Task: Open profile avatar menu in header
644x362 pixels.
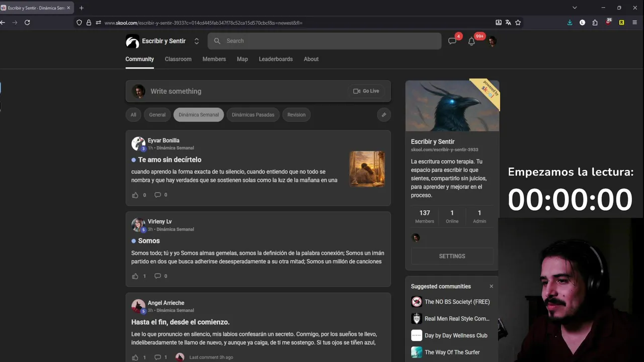Action: point(492,41)
